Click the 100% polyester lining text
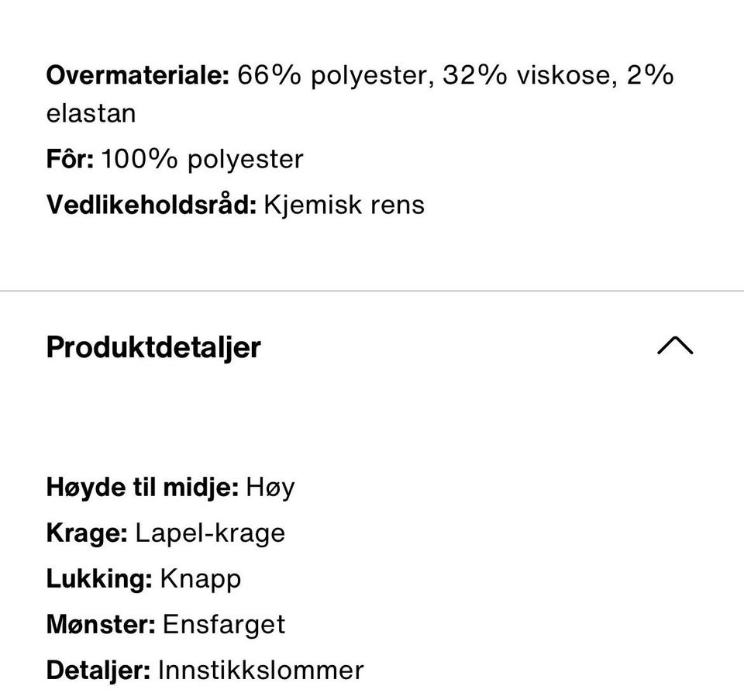The image size is (744, 700). 202,159
